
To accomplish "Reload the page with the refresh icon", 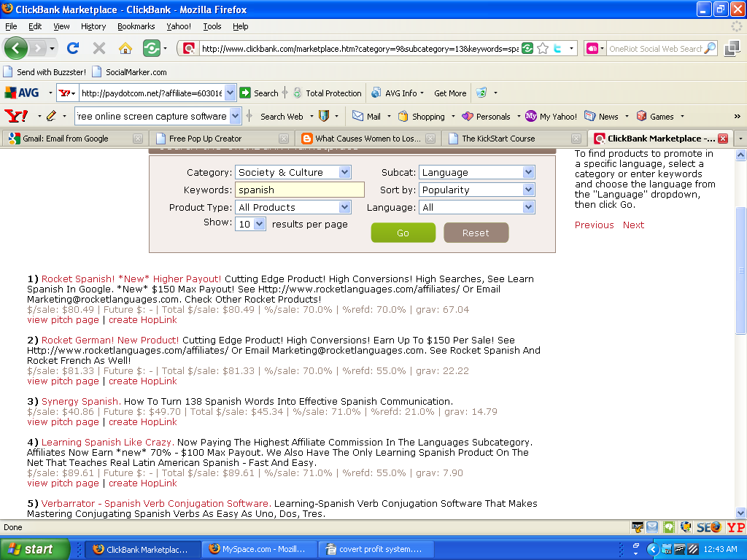I will click(72, 49).
